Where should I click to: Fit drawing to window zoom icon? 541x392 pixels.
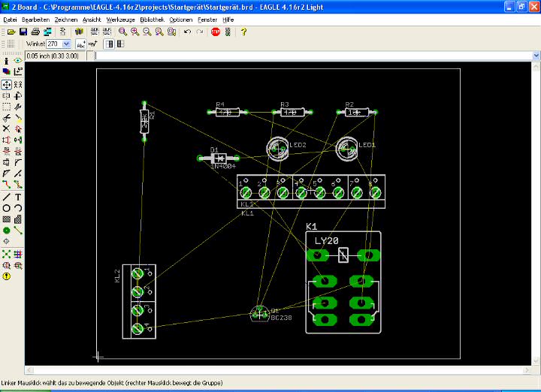tap(122, 32)
